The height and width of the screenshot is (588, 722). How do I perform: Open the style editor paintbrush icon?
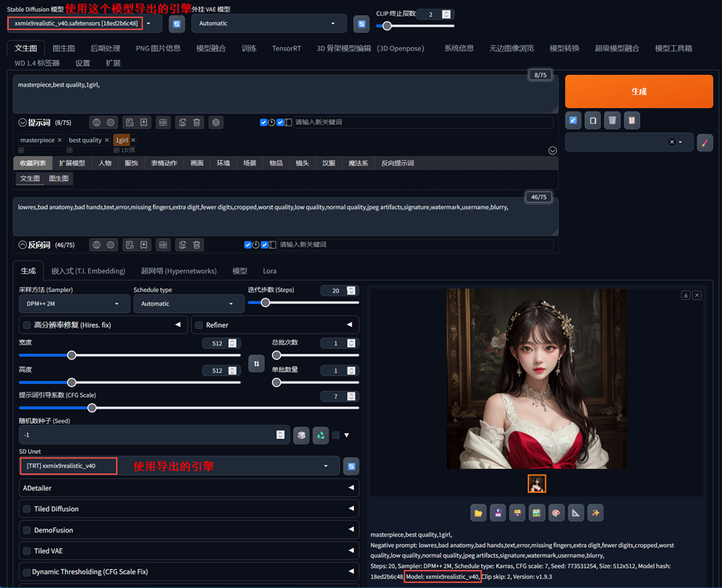click(705, 143)
